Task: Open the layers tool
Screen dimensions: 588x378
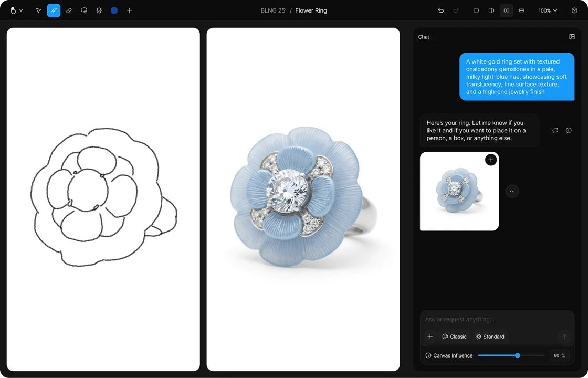Action: coord(99,10)
